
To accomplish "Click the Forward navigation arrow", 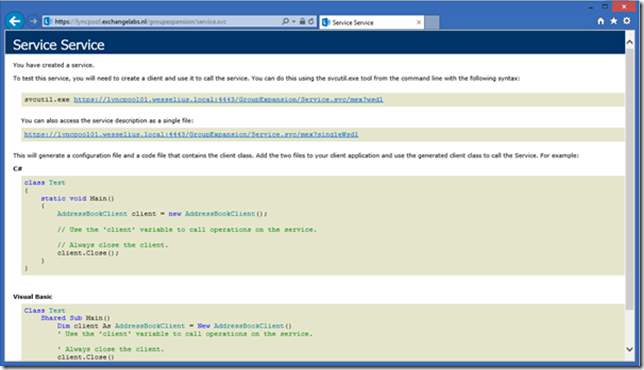I will click(x=34, y=21).
